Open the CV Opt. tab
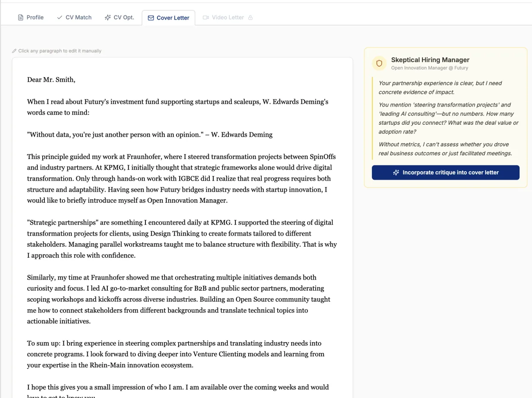This screenshot has width=532, height=398. [x=119, y=17]
